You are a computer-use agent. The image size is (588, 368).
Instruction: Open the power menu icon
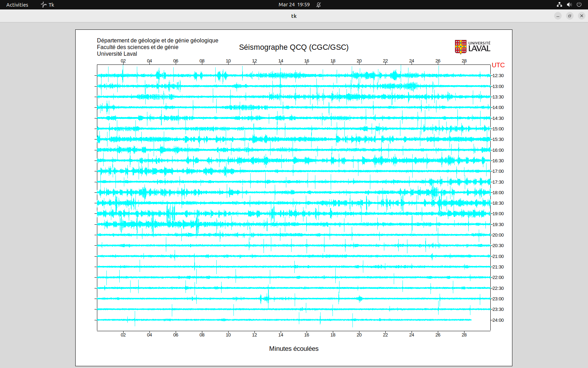pos(579,5)
